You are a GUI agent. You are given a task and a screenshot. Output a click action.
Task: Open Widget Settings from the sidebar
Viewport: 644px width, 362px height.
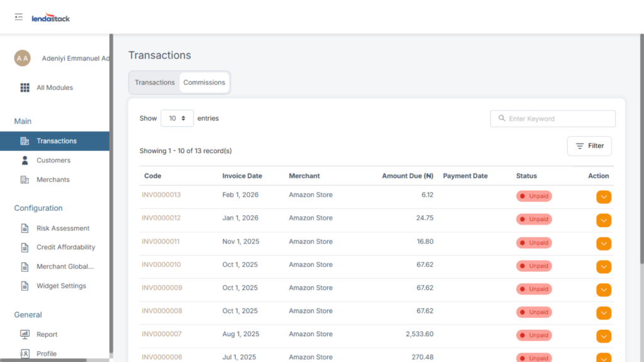coord(60,286)
